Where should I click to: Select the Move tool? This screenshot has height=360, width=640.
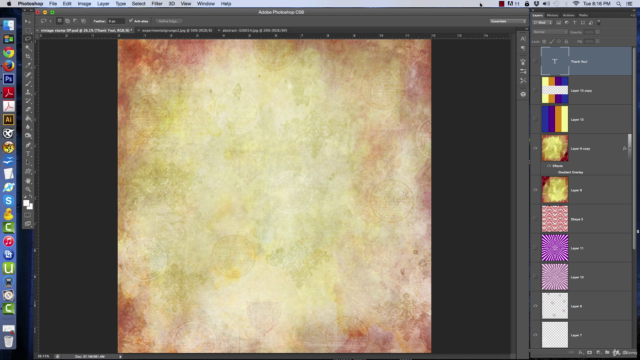(28, 21)
